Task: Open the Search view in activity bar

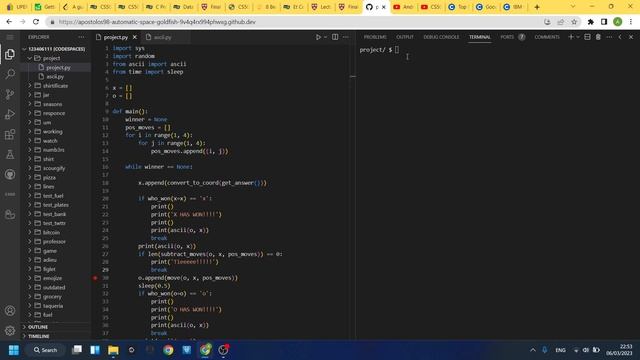Action: click(x=10, y=74)
